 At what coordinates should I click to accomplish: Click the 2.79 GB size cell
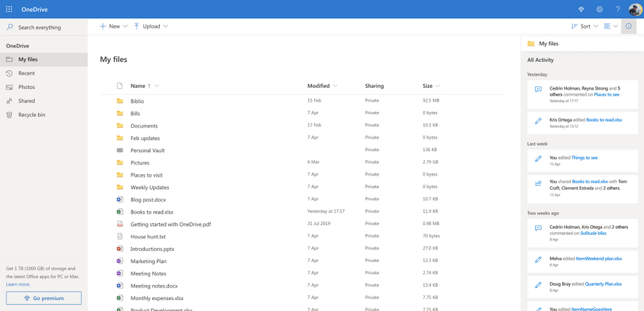click(x=431, y=163)
